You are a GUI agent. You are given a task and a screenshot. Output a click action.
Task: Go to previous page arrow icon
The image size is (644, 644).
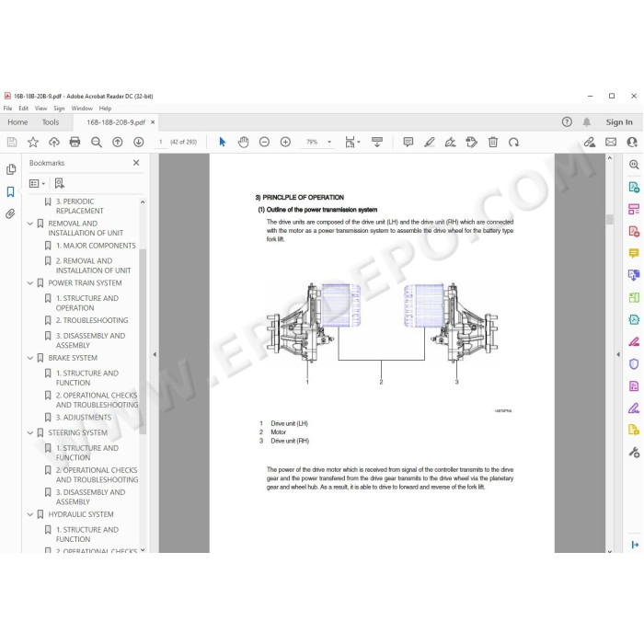click(x=118, y=142)
